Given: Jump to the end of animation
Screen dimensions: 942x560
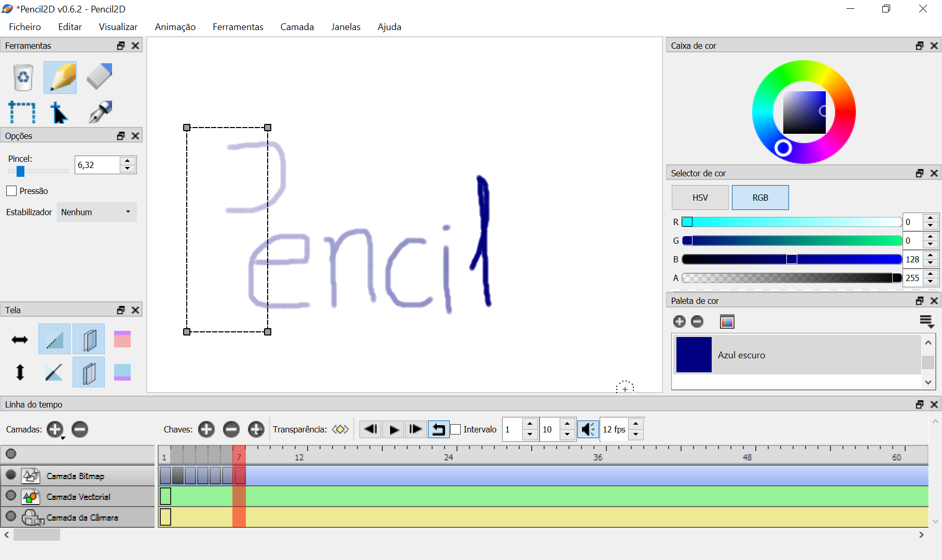Looking at the screenshot, I should (416, 429).
